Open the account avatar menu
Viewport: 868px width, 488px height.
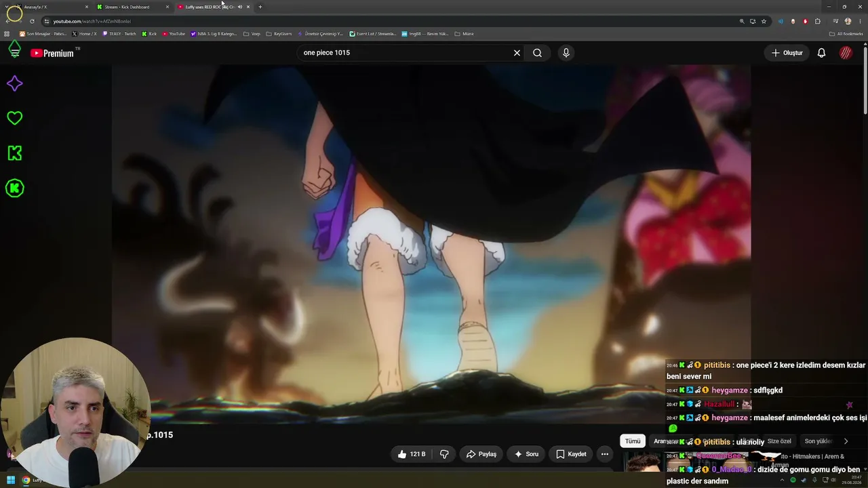point(846,53)
